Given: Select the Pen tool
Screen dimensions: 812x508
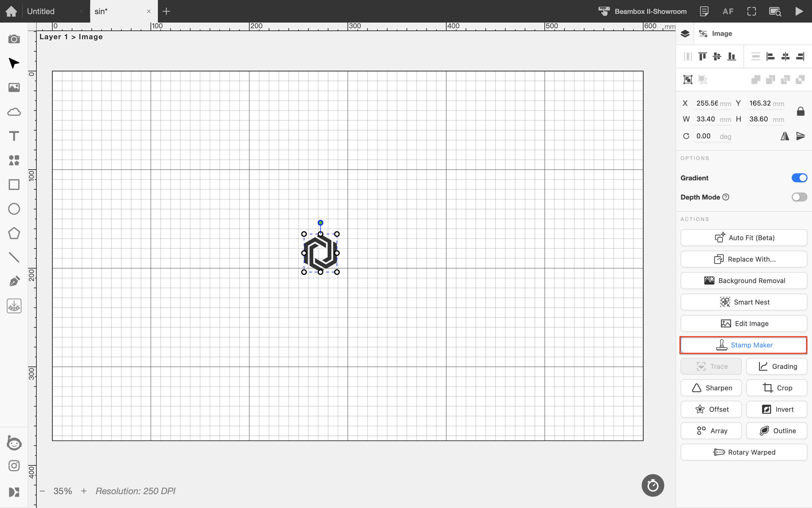Looking at the screenshot, I should [14, 282].
